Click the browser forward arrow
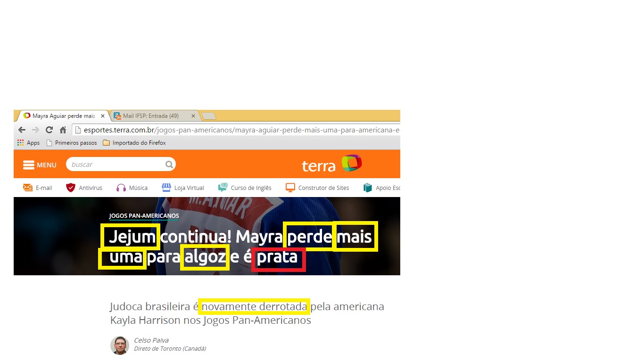This screenshot has width=644, height=362. click(x=35, y=130)
